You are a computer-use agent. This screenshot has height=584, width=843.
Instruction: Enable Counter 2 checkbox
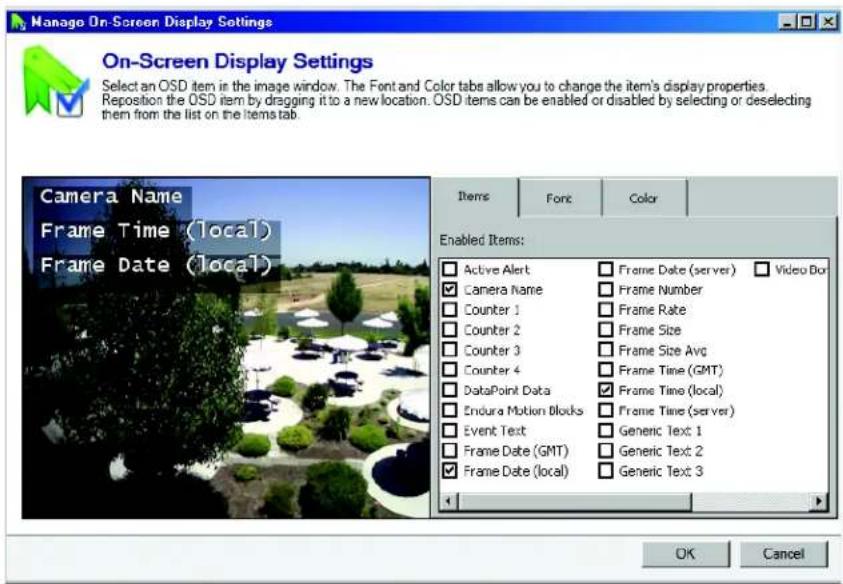click(449, 330)
